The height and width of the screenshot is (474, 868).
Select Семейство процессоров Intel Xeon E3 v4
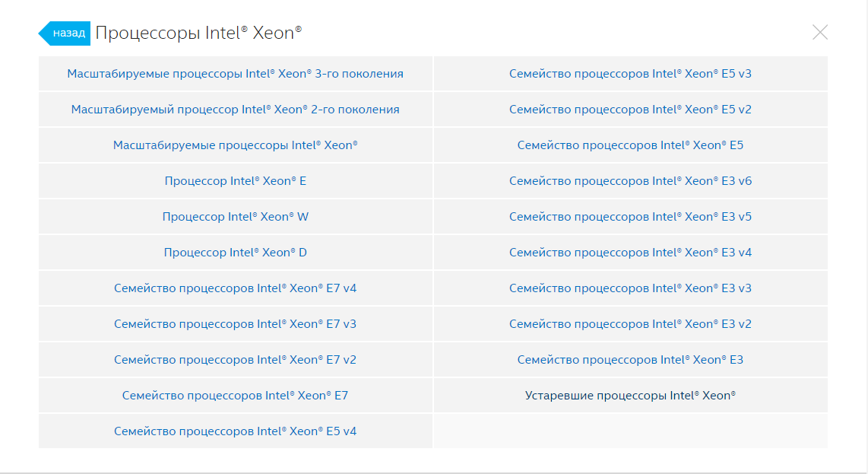630,253
